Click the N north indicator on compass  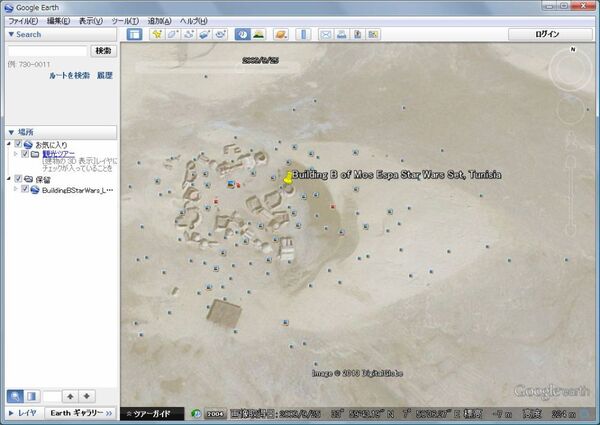click(x=573, y=49)
